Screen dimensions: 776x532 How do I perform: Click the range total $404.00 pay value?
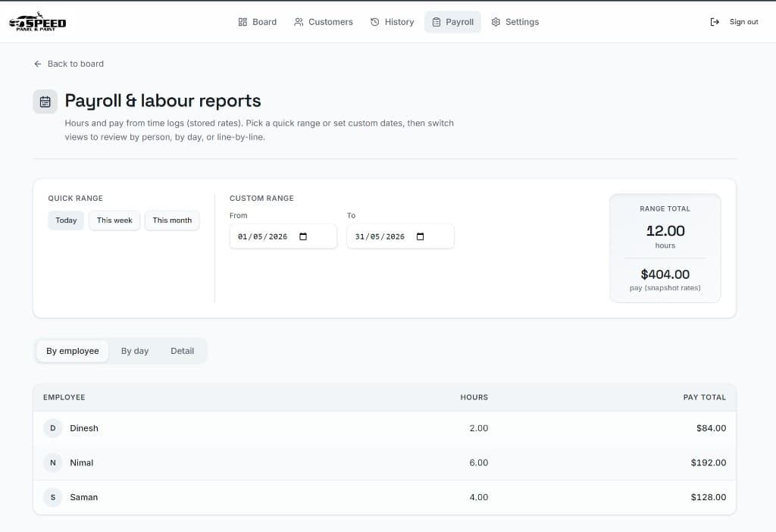pyautogui.click(x=665, y=274)
